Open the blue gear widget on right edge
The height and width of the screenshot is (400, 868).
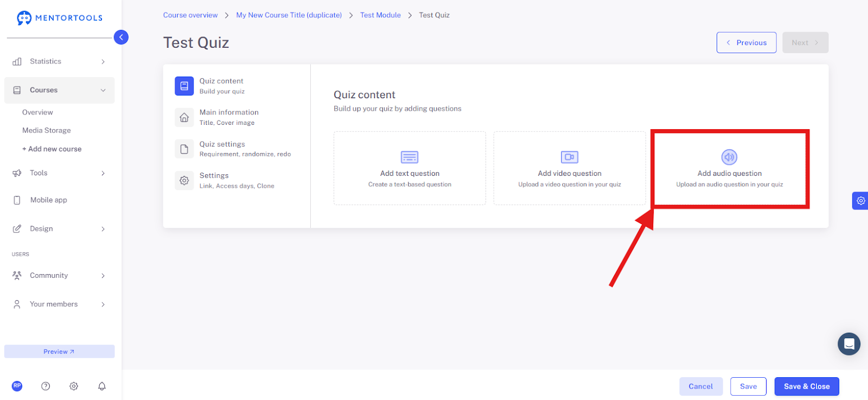pyautogui.click(x=860, y=201)
